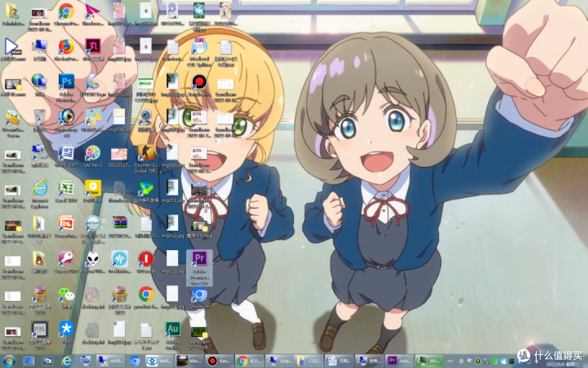The height and width of the screenshot is (368, 588).
Task: Open the Adobe Photoshop desktop shortcut
Action: pyautogui.click(x=66, y=86)
